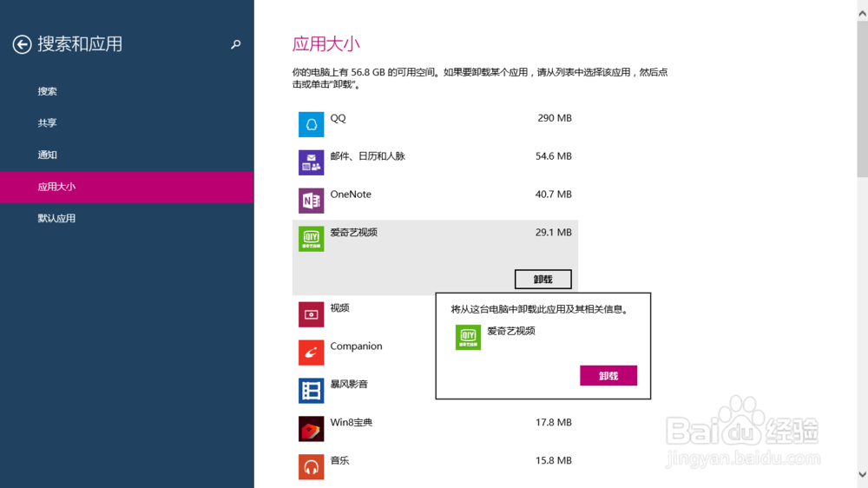Select the QQ app icon
Viewport: 868px width, 488px height.
pyautogui.click(x=311, y=124)
